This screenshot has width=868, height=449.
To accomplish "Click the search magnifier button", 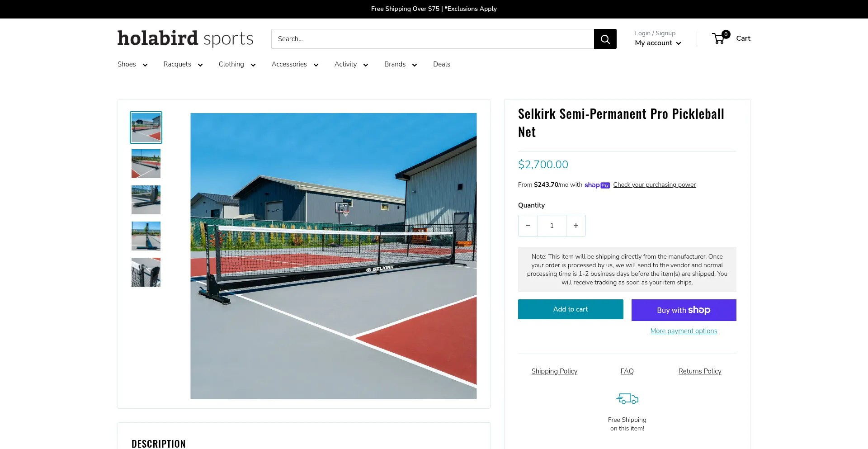I will pos(605,39).
